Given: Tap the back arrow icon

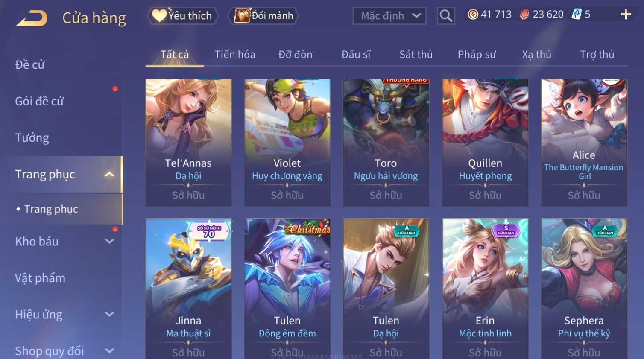Looking at the screenshot, I should point(32,18).
